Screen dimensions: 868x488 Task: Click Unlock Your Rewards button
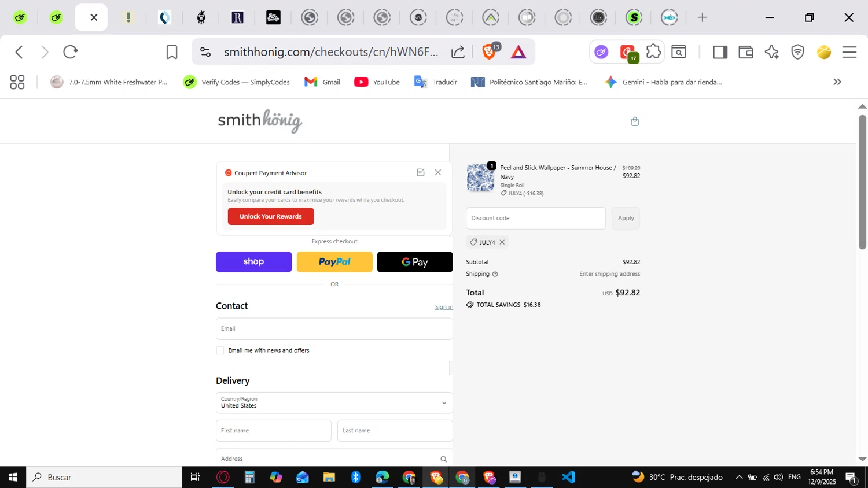(x=271, y=216)
